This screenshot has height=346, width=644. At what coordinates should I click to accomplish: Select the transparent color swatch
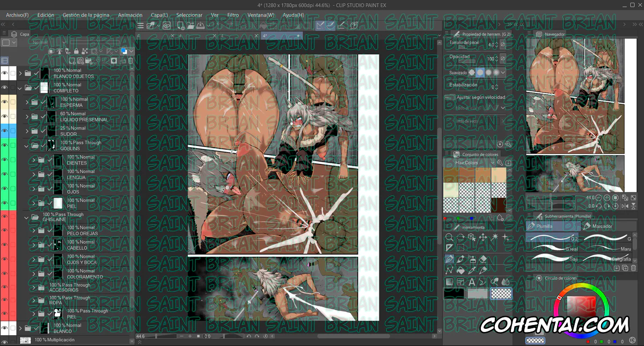point(501,294)
